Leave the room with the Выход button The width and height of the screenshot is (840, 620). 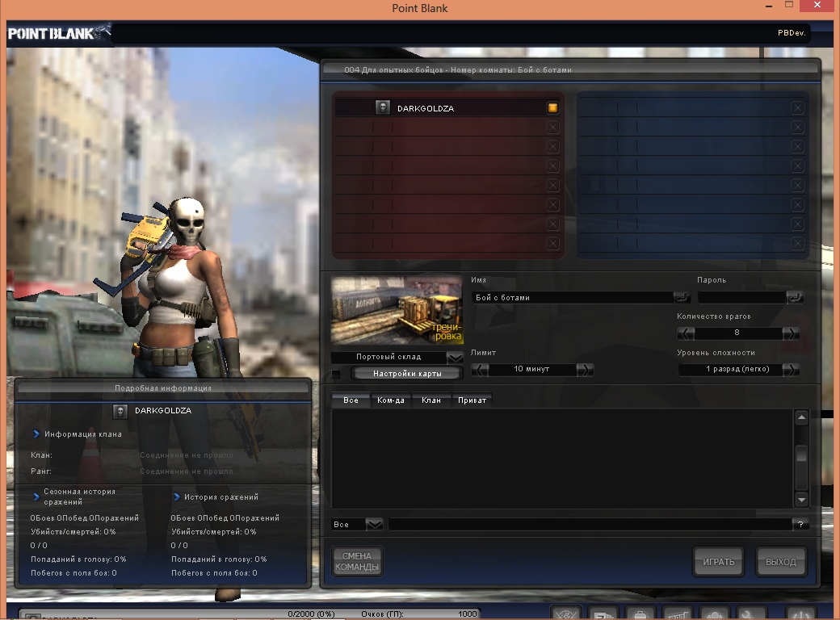tap(780, 562)
